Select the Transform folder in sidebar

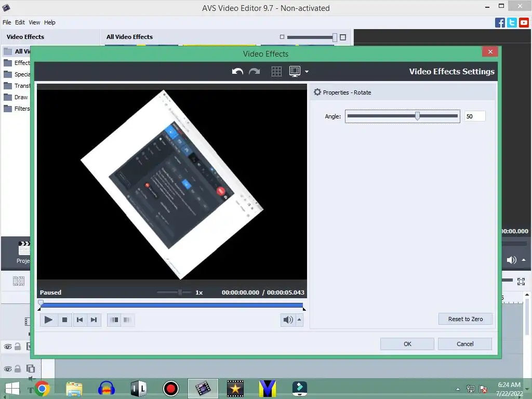click(17, 86)
